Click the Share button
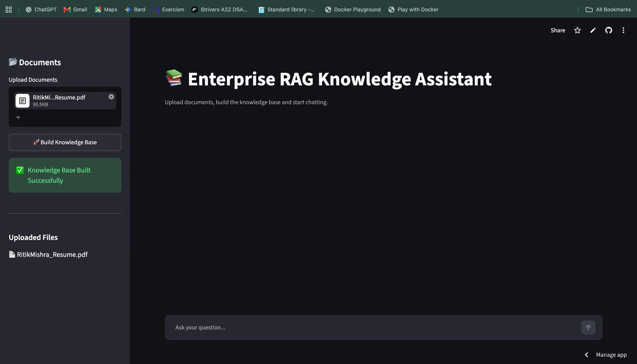The width and height of the screenshot is (637, 364). tap(558, 30)
